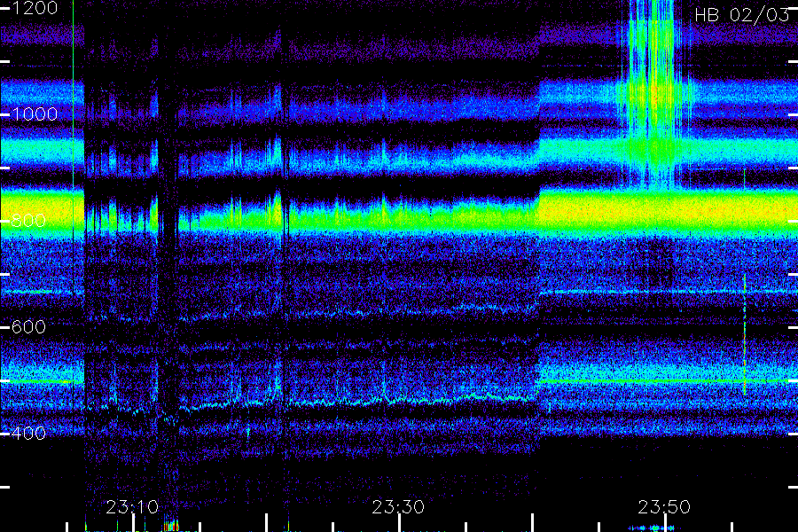Click the 400 frequency axis label
This screenshot has height=532, width=798.
click(28, 434)
